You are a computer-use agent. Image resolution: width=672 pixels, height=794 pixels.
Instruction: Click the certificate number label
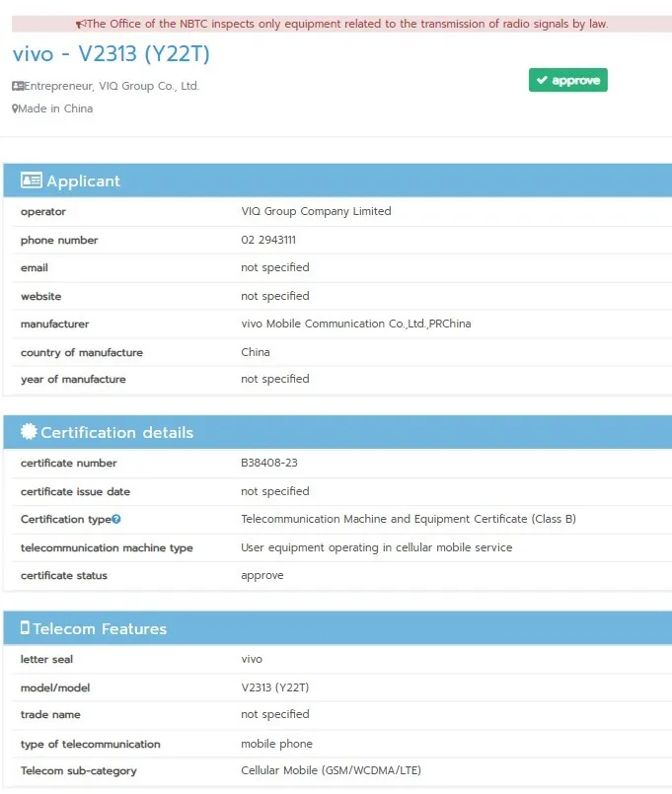pos(68,463)
